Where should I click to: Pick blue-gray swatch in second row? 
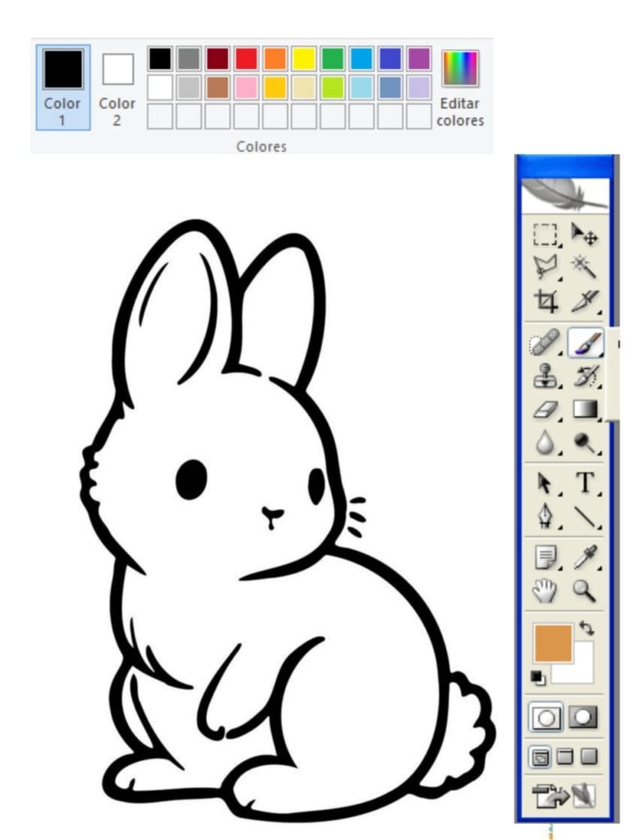pos(390,87)
